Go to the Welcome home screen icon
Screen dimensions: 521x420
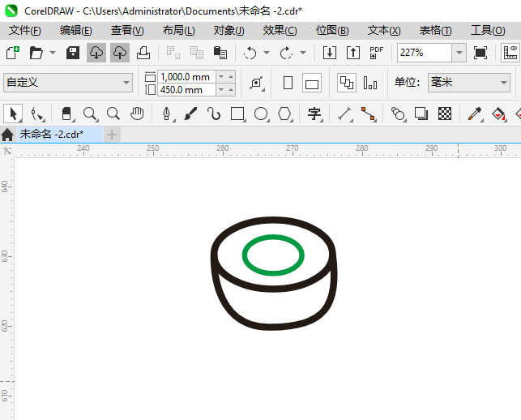[x=7, y=135]
